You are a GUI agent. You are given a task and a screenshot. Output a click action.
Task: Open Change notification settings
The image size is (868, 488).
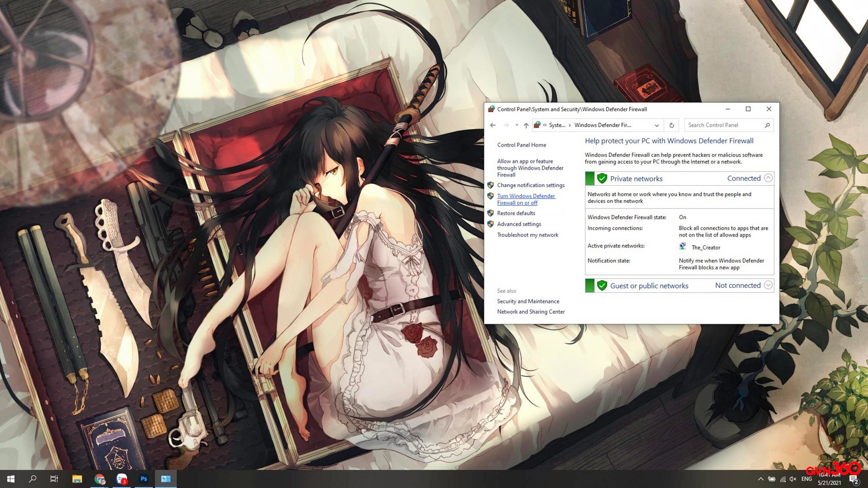[x=531, y=185]
